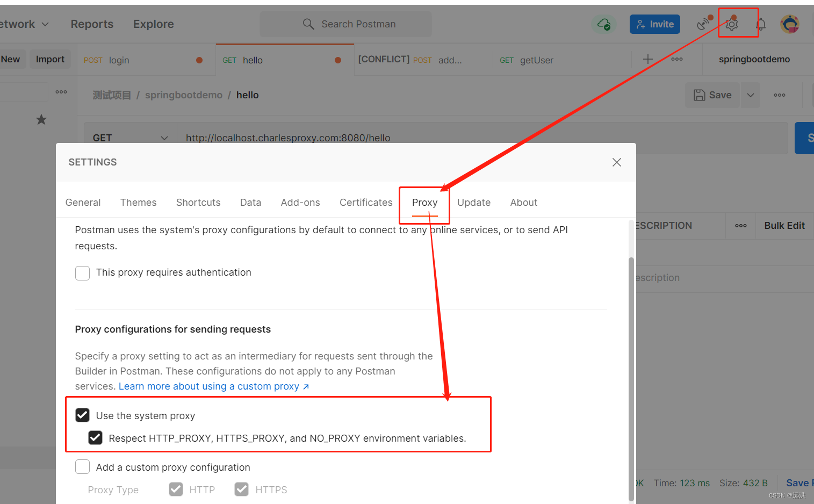Enable Add a custom proxy configuration
This screenshot has height=504, width=814.
coord(82,467)
